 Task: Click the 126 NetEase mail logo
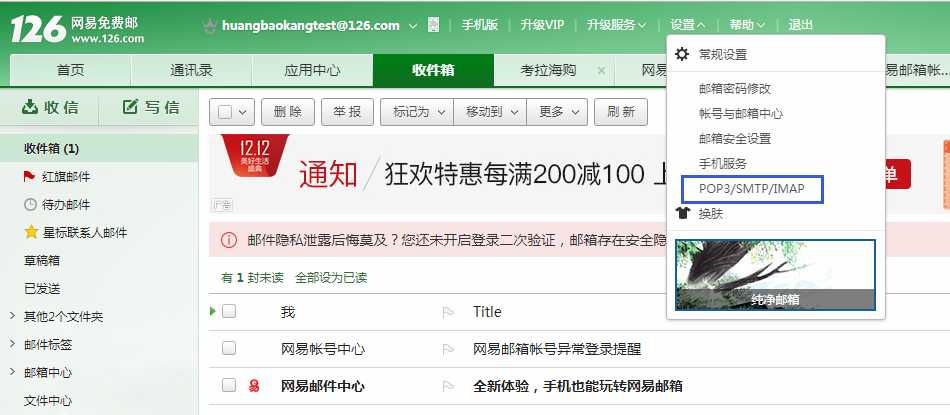(x=77, y=28)
